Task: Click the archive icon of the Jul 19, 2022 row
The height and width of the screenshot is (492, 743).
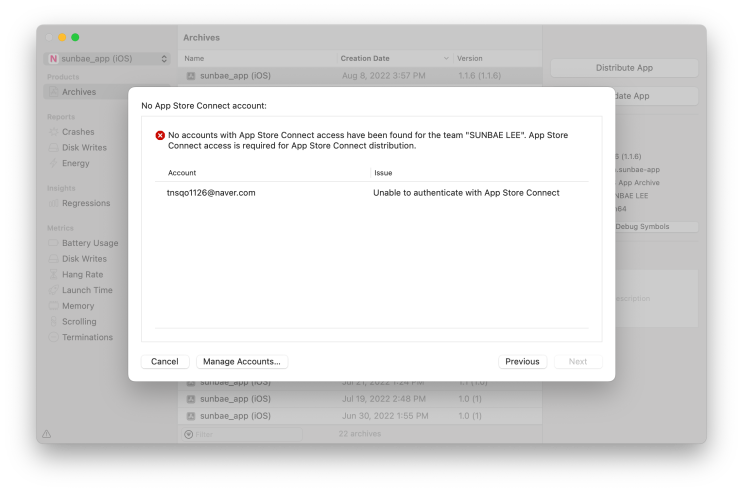Action: (191, 399)
